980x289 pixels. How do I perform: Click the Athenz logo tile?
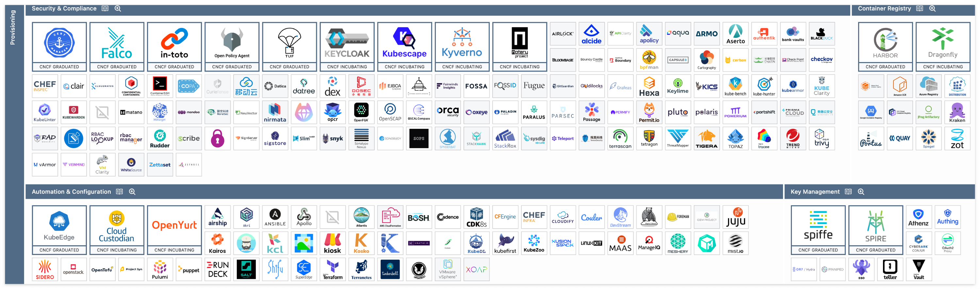pos(919,217)
